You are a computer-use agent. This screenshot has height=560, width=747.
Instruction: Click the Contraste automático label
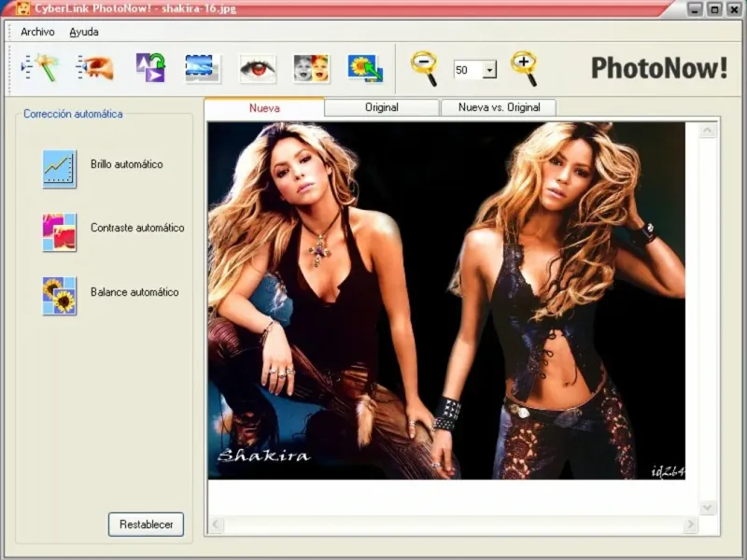coord(137,228)
